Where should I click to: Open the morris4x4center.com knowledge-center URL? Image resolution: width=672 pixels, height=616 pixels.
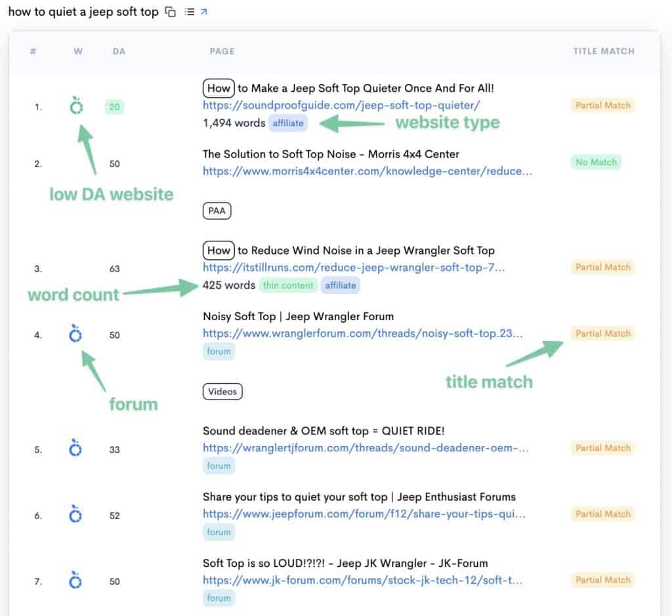pyautogui.click(x=367, y=171)
